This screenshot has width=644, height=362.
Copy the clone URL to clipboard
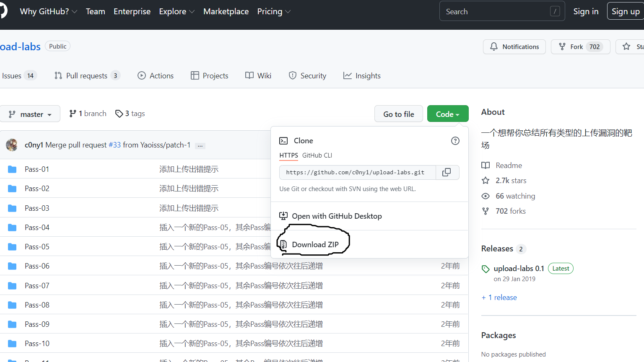coord(447,172)
